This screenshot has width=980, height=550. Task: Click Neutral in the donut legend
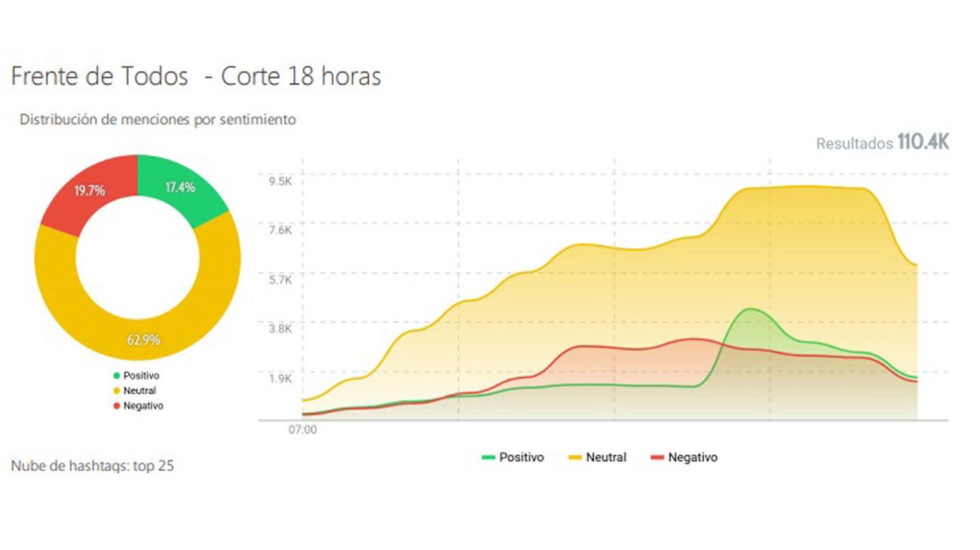[x=134, y=390]
